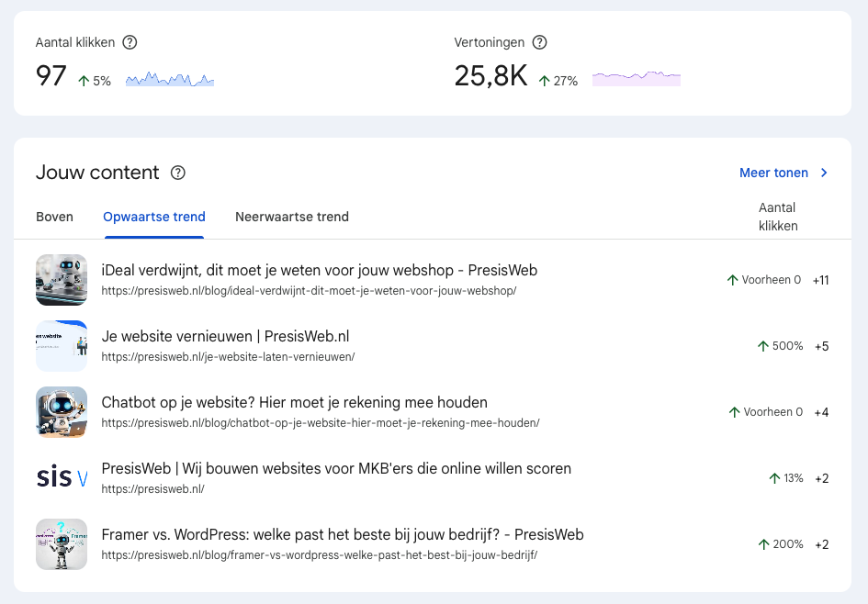Click the Chatbot article robot thumbnail
The width and height of the screenshot is (868, 604).
[x=62, y=412]
